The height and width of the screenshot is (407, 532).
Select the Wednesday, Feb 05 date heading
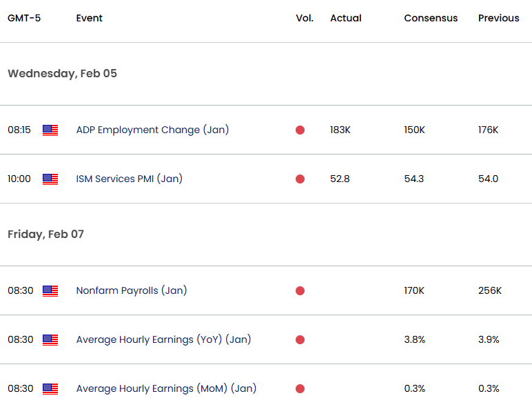[62, 74]
